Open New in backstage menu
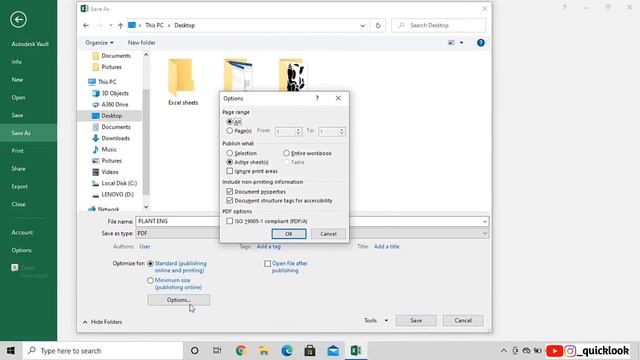 (17, 80)
